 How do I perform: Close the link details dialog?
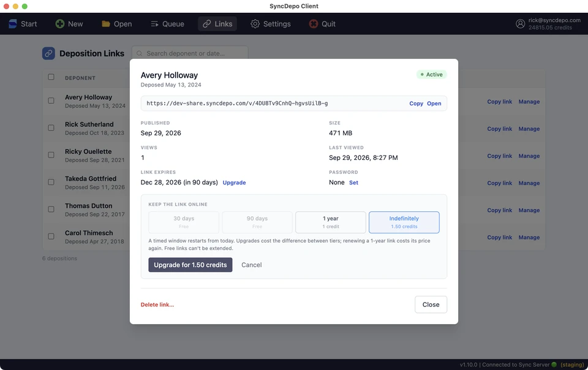pyautogui.click(x=431, y=304)
